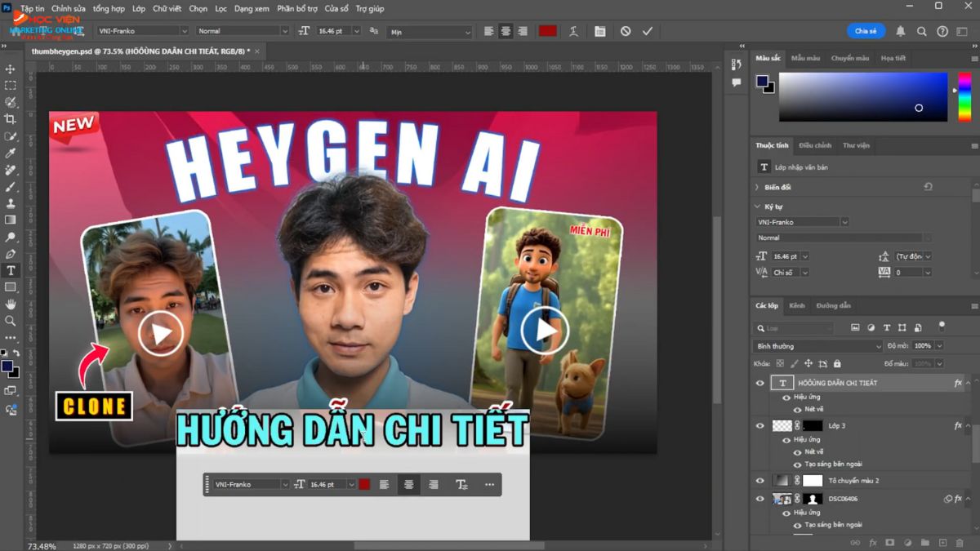Image resolution: width=980 pixels, height=551 pixels.
Task: Open more options in floating text bar
Action: click(489, 484)
